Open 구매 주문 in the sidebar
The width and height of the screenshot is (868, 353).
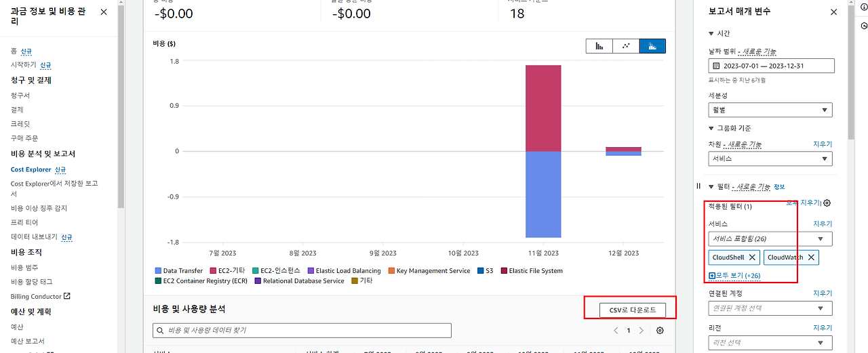pos(24,138)
